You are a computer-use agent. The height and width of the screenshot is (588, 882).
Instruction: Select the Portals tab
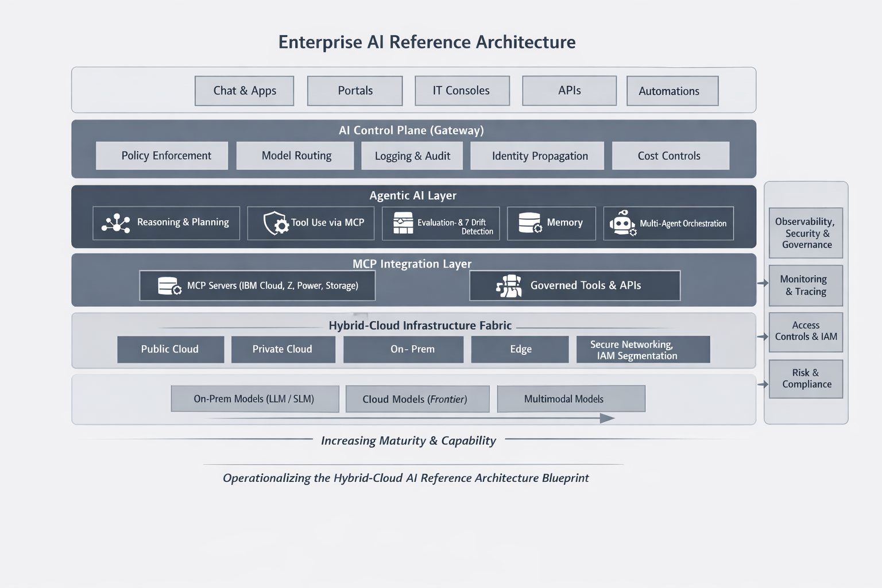[x=354, y=90]
